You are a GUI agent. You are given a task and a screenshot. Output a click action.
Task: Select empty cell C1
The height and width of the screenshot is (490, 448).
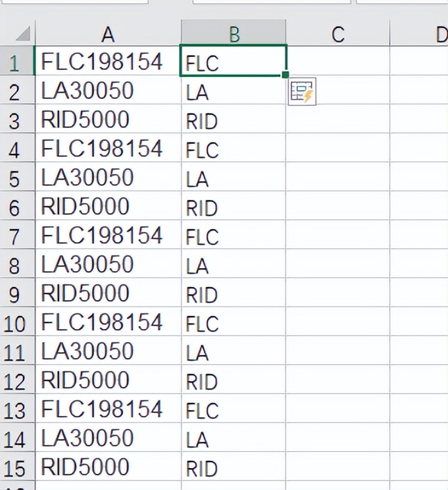[337, 61]
